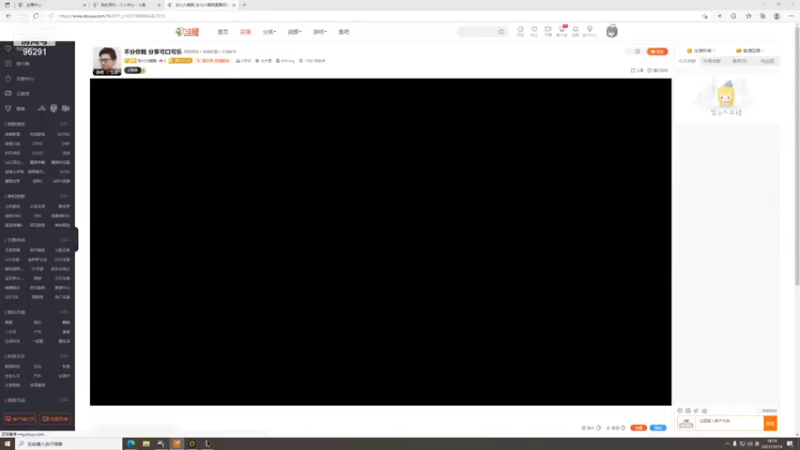Click the first chat toolbar icon above input
This screenshot has width=800, height=450.
[x=680, y=410]
